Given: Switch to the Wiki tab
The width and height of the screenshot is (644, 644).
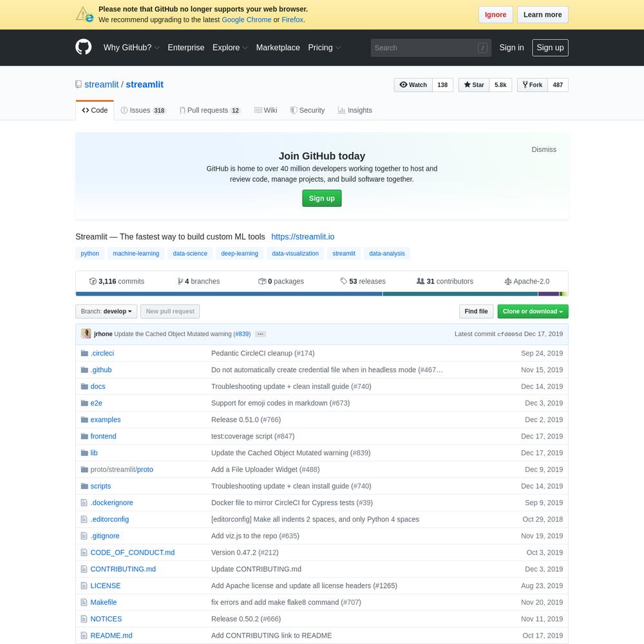Looking at the screenshot, I should click(266, 110).
